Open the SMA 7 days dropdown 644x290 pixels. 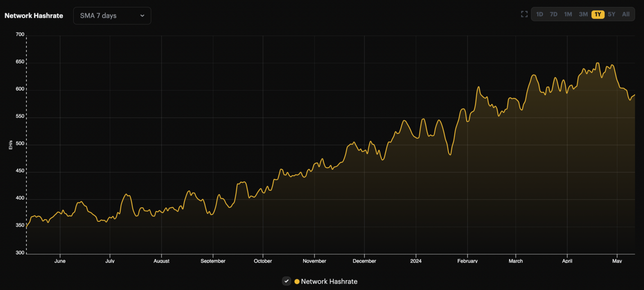[x=112, y=15]
